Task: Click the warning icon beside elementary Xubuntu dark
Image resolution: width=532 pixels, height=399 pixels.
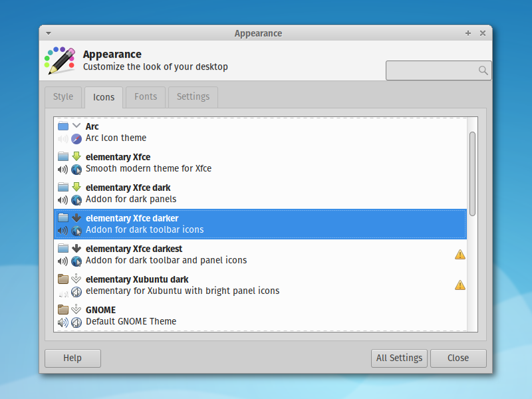Action: click(460, 285)
